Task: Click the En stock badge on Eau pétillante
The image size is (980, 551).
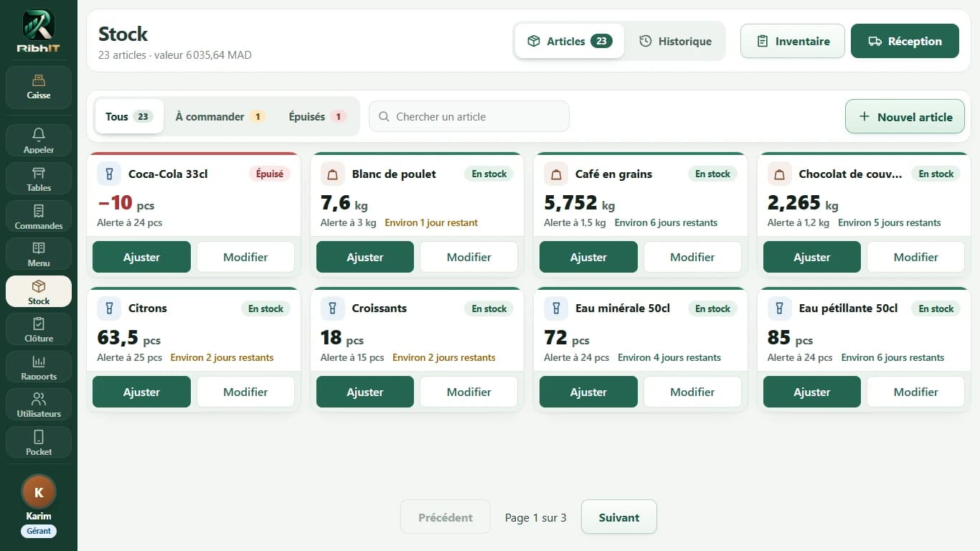Action: [936, 309]
